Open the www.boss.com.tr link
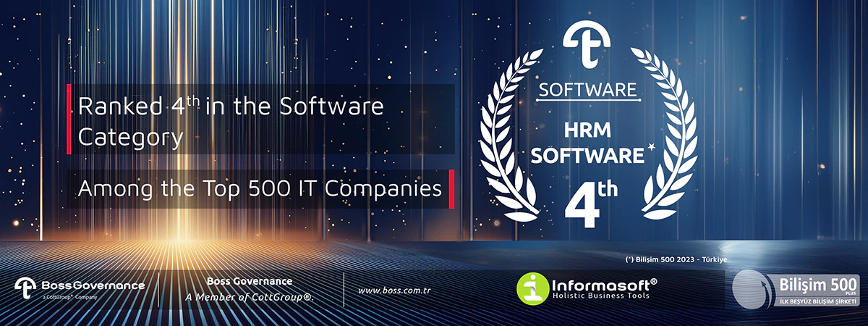 point(394,291)
